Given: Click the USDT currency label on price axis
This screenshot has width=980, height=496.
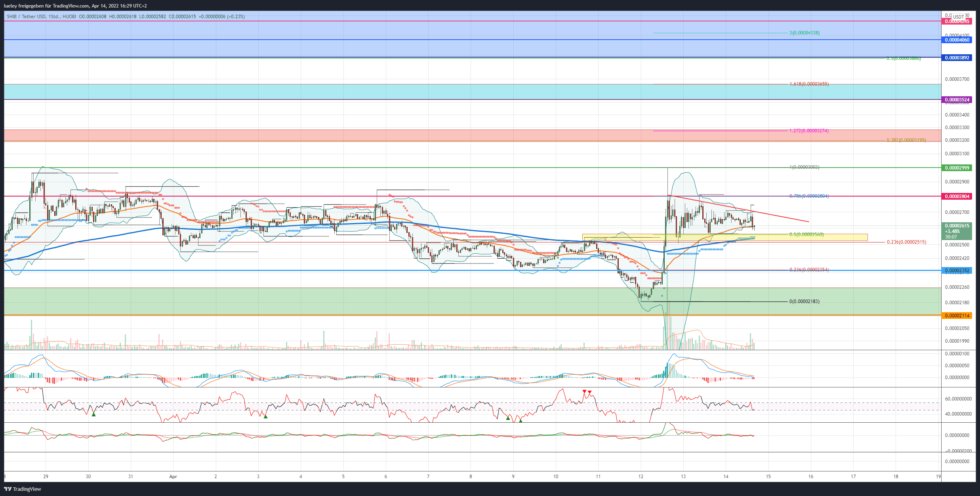Looking at the screenshot, I should [x=958, y=17].
